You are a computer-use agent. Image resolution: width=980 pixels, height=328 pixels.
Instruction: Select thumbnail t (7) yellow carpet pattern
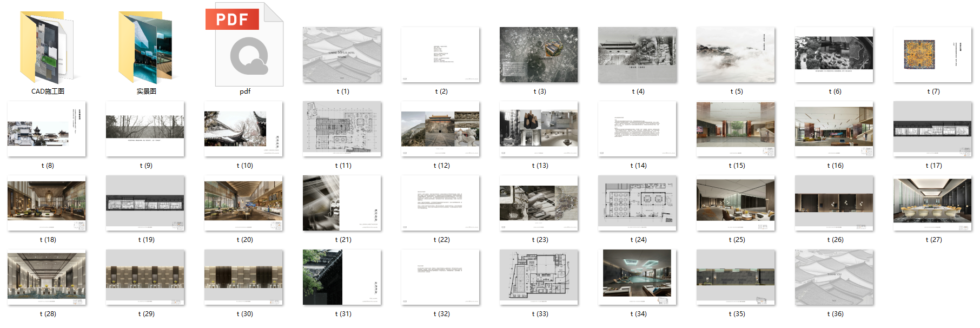(932, 55)
